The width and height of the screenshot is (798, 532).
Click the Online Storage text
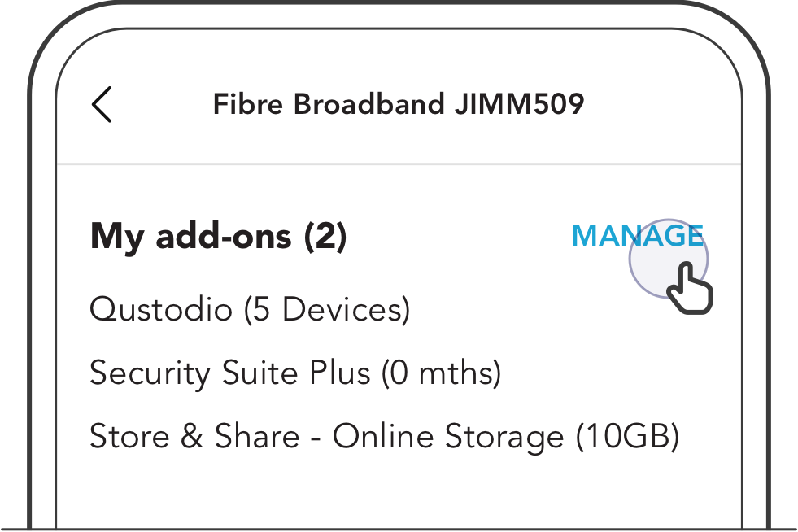(x=448, y=436)
